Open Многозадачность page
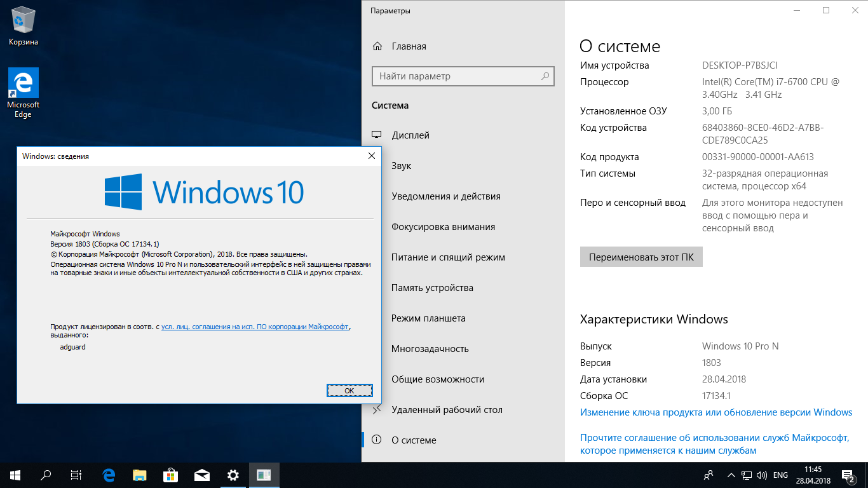 pyautogui.click(x=463, y=349)
